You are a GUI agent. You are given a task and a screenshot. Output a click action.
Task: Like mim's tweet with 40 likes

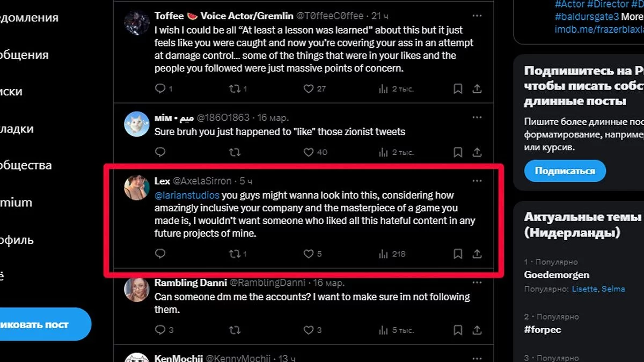tap(309, 152)
